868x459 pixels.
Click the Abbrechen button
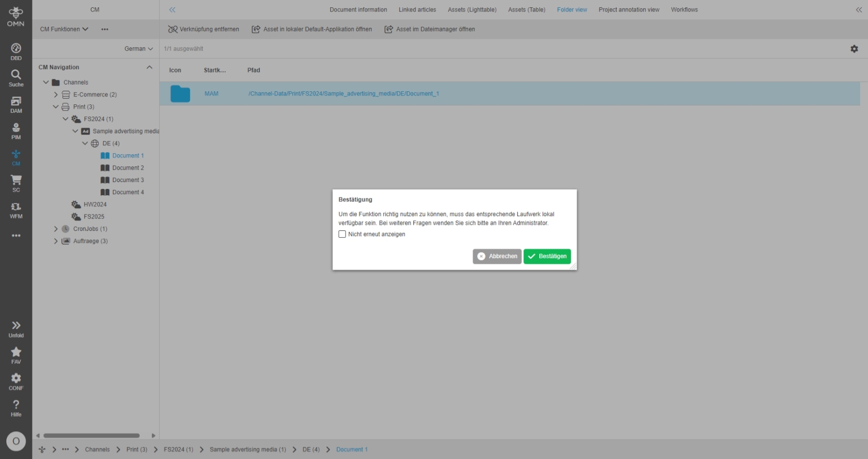pos(497,257)
